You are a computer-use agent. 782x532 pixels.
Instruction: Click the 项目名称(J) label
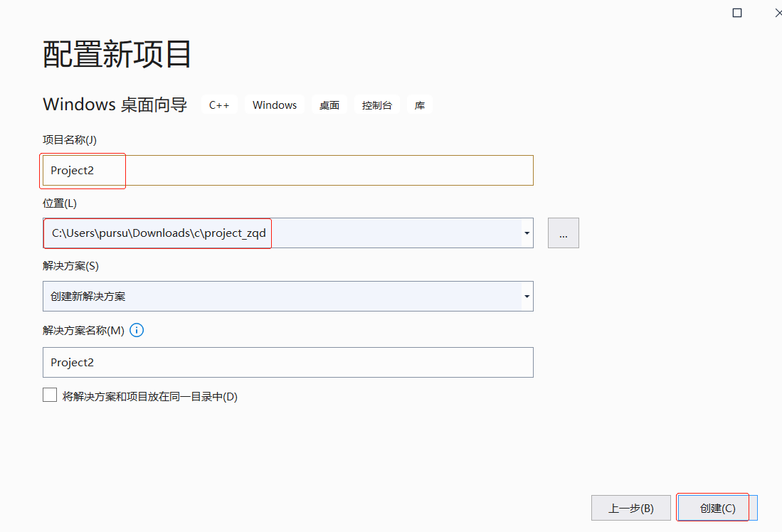point(70,139)
